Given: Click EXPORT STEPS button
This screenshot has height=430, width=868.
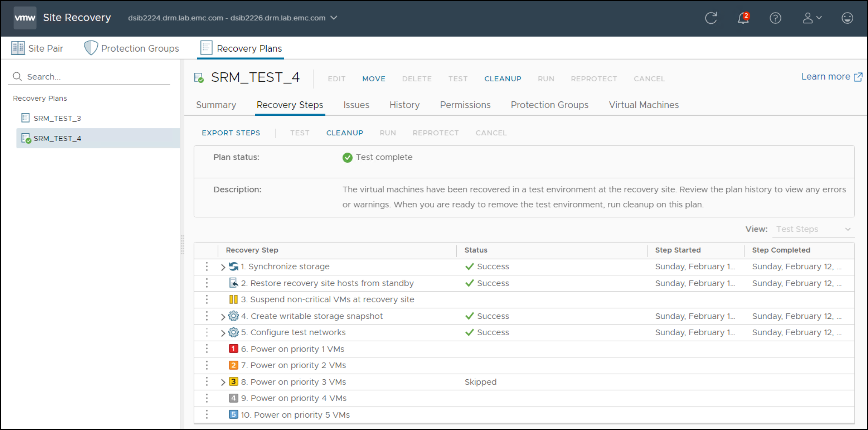Looking at the screenshot, I should coord(231,133).
